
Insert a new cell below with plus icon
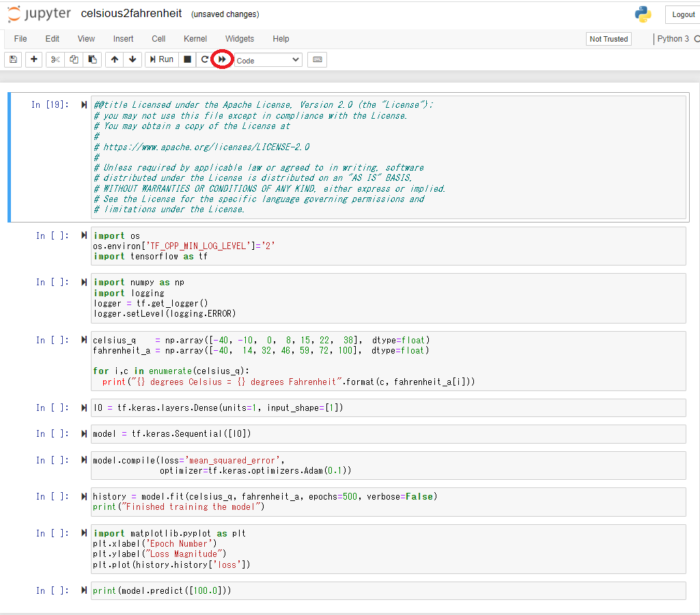click(33, 60)
